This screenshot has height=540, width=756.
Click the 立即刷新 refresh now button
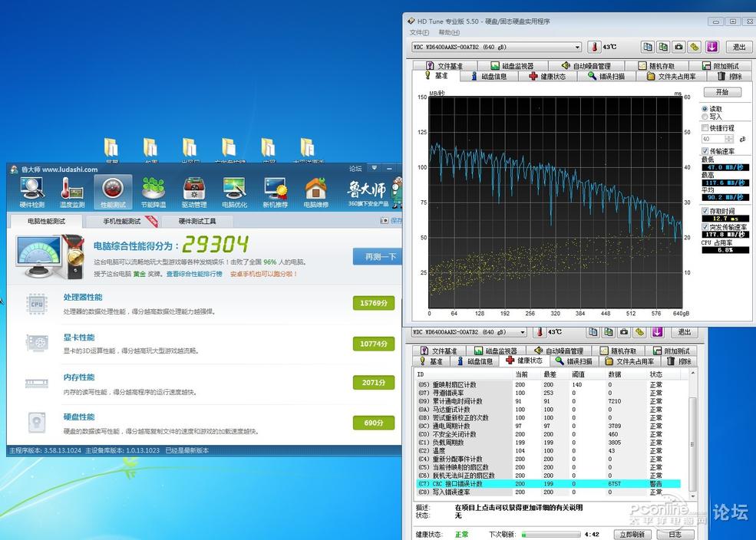click(x=632, y=534)
